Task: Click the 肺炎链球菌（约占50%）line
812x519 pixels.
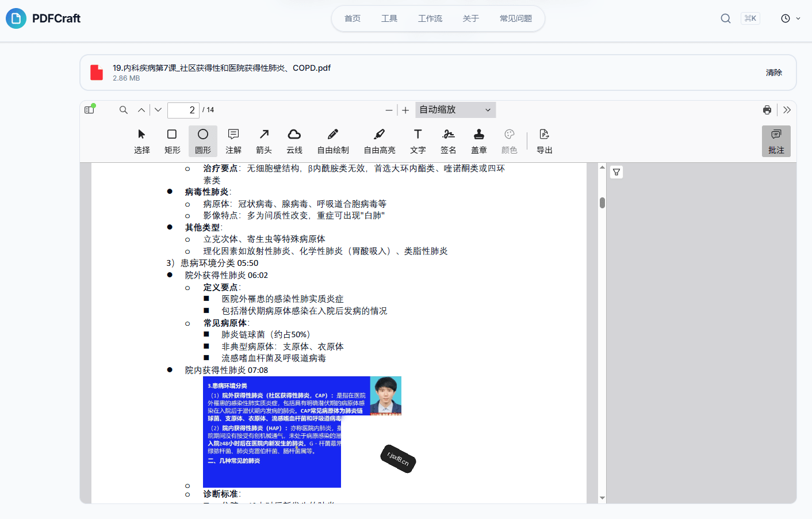Action: coord(266,335)
